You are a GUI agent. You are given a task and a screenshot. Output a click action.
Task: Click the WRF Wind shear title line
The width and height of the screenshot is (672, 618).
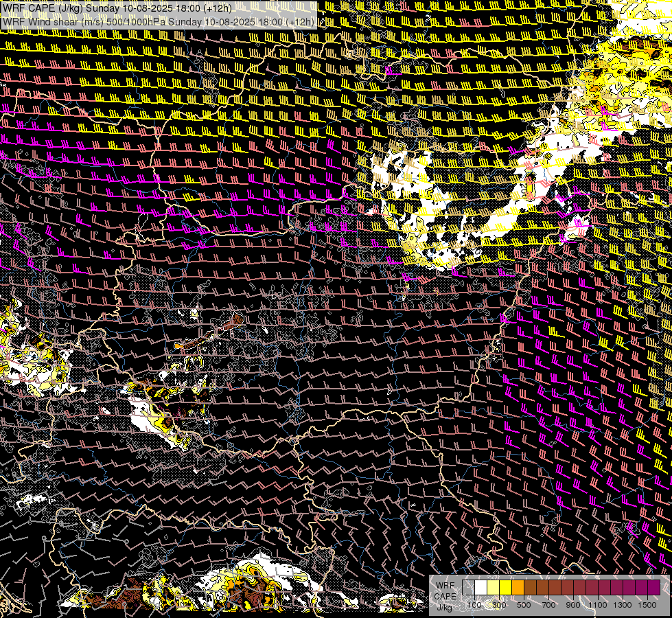[159, 22]
